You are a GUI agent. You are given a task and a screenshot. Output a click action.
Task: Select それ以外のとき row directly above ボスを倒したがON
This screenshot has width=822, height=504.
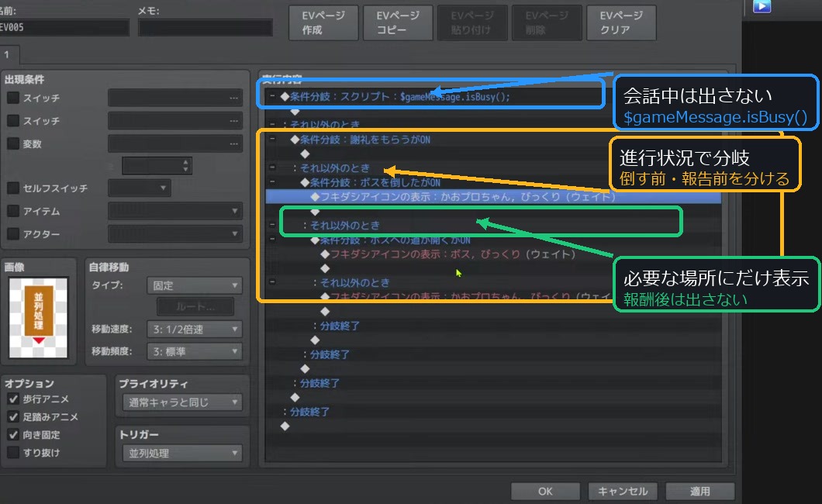(492, 168)
